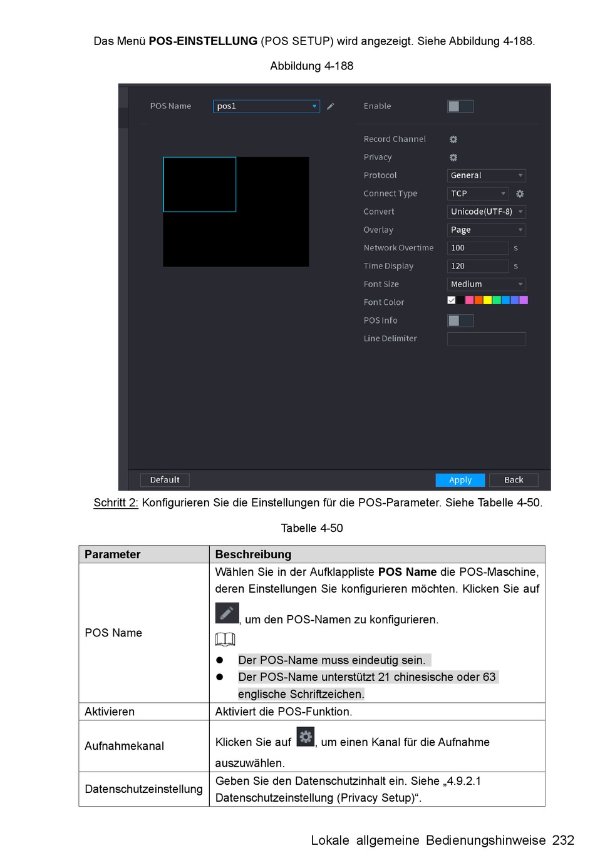Toggle the Enable switch
The height and width of the screenshot is (868, 595).
pyautogui.click(x=460, y=106)
